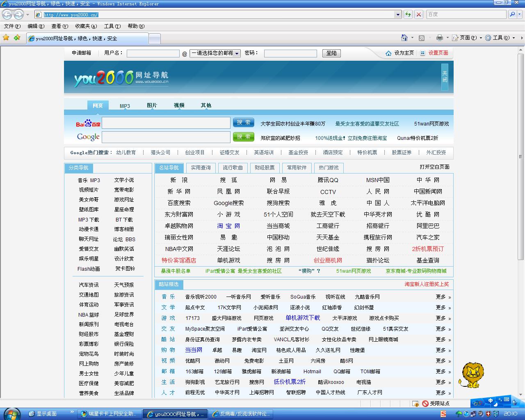Click the search magnifier icon
This screenshot has width=525, height=420.
tap(512, 15)
